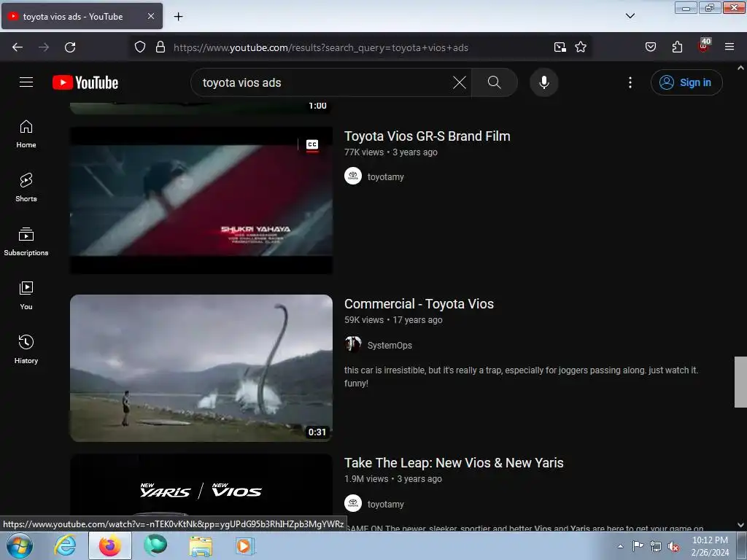Click the GR-S Brand Film video thumbnail

click(x=201, y=201)
